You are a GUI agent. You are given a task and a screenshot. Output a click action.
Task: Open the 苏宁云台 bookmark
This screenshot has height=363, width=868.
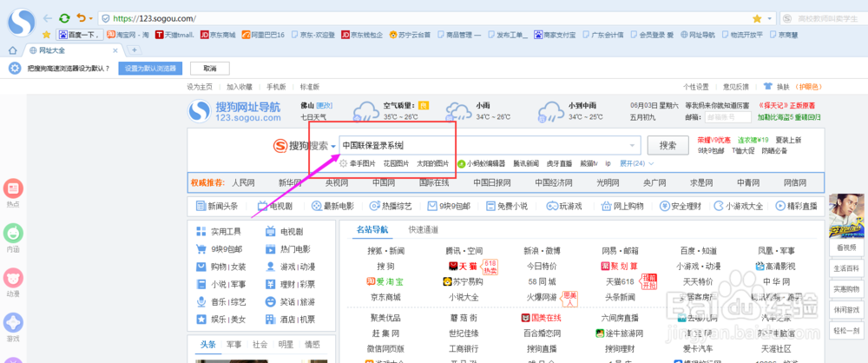[410, 35]
